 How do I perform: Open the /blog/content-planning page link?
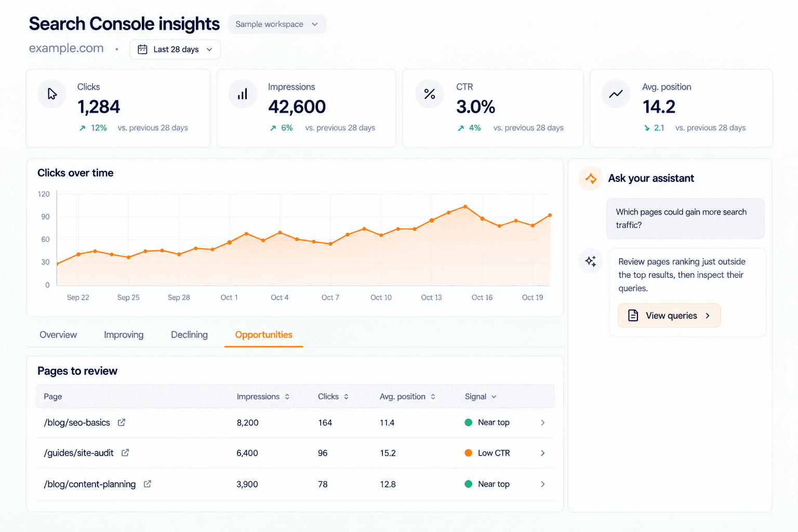(x=90, y=484)
